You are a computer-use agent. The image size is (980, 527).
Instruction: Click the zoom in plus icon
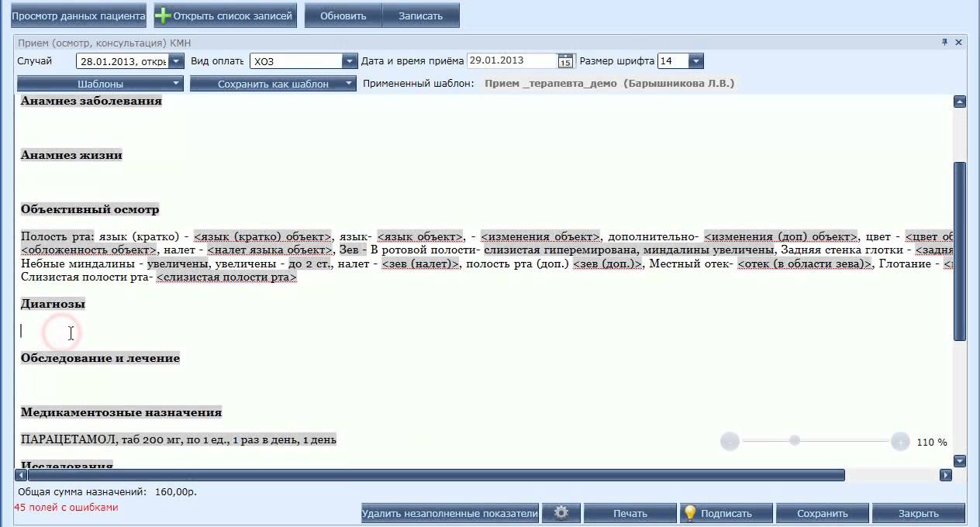(x=899, y=442)
